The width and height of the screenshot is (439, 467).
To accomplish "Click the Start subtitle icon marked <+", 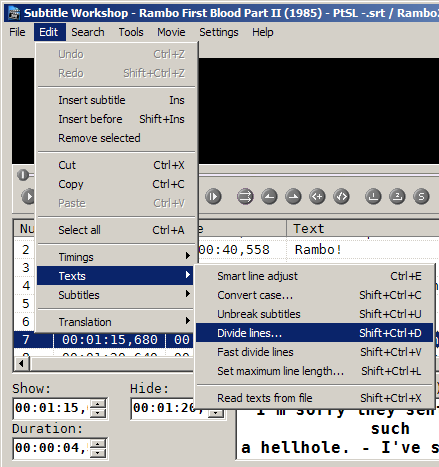I will [317, 196].
